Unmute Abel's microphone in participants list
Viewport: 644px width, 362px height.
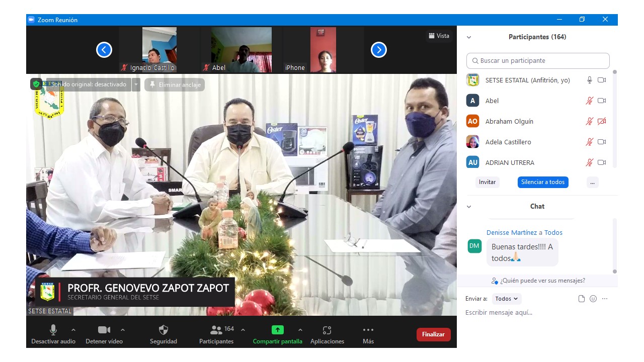click(x=589, y=101)
